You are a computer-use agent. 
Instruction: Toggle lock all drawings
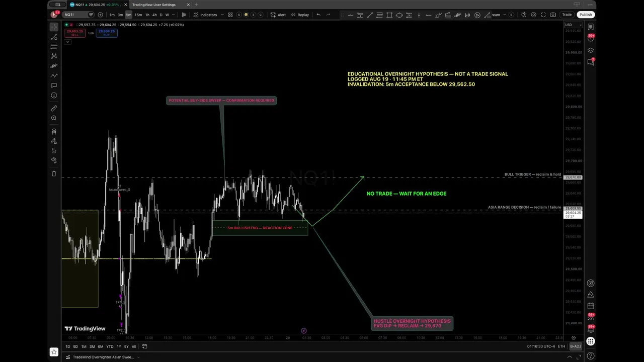click(x=54, y=150)
